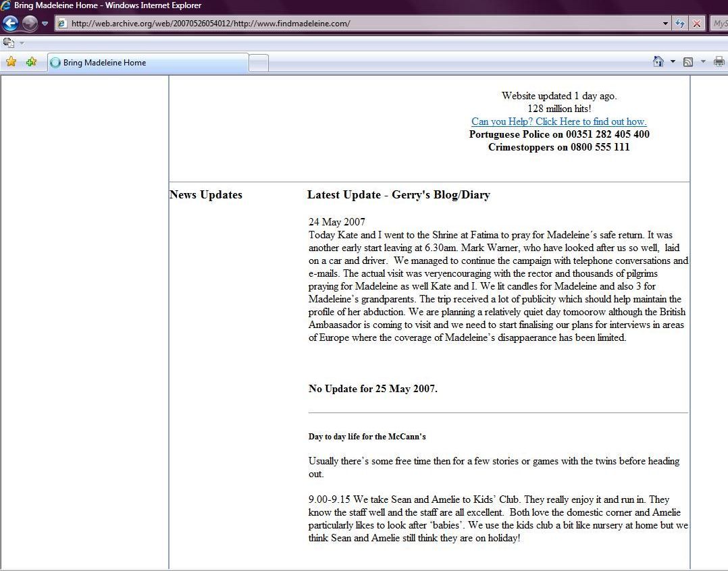Click the browser Forward button

pos(30,24)
